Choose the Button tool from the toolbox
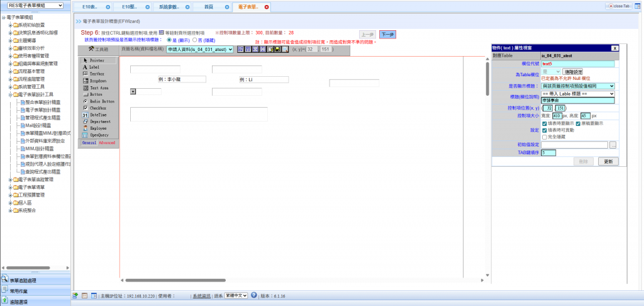This screenshot has width=644, height=306. pyautogui.click(x=92, y=94)
